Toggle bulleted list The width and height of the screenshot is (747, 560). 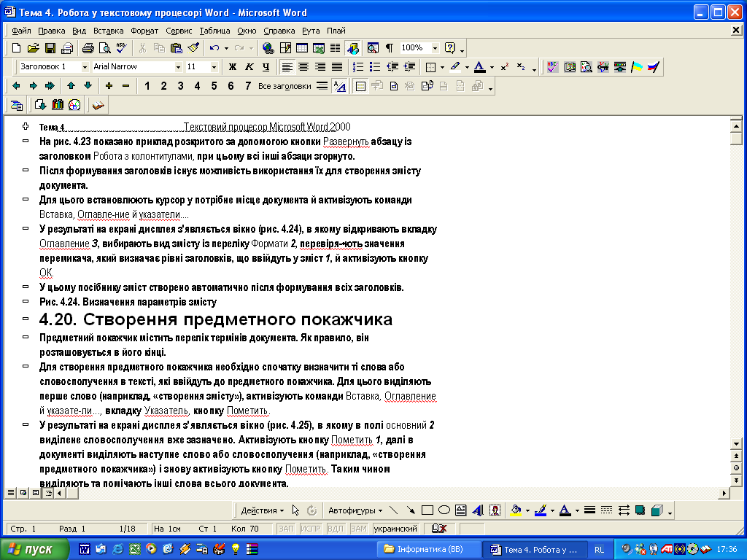coord(375,66)
